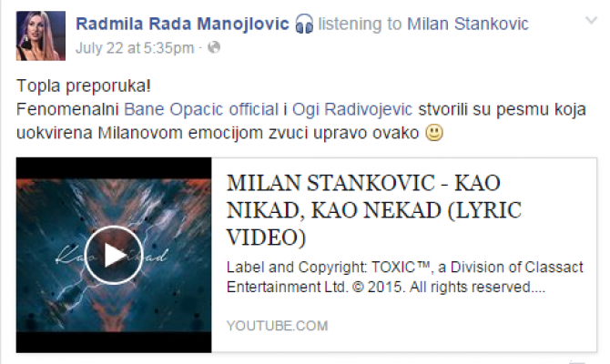Open the July 22 at 5:35pm timestamp
The height and width of the screenshot is (364, 610).
tap(135, 48)
